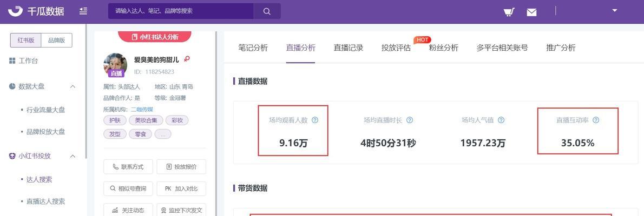Viewport: 644px width, 216px height.
Task: Switch to the 直播记录 tab
Action: [x=349, y=48]
